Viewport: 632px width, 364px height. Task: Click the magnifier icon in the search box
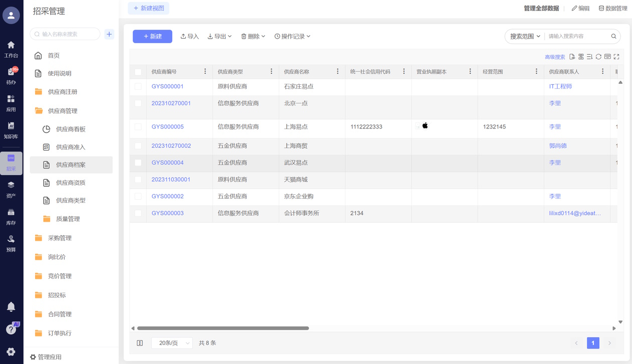click(613, 36)
